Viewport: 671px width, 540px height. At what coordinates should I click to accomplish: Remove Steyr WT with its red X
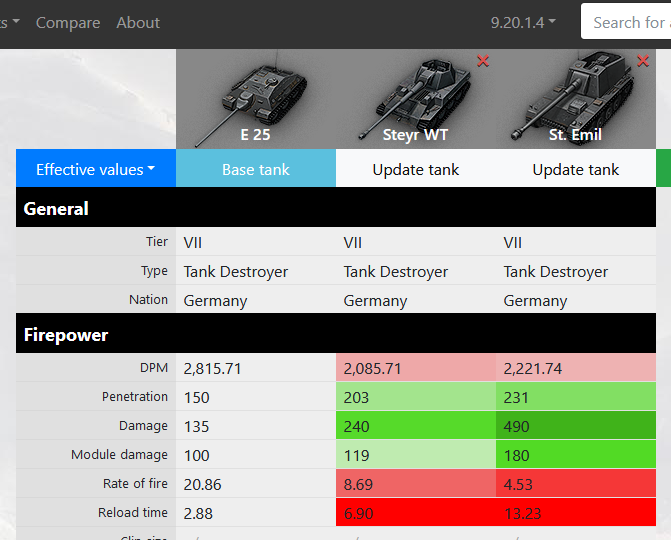tap(483, 61)
